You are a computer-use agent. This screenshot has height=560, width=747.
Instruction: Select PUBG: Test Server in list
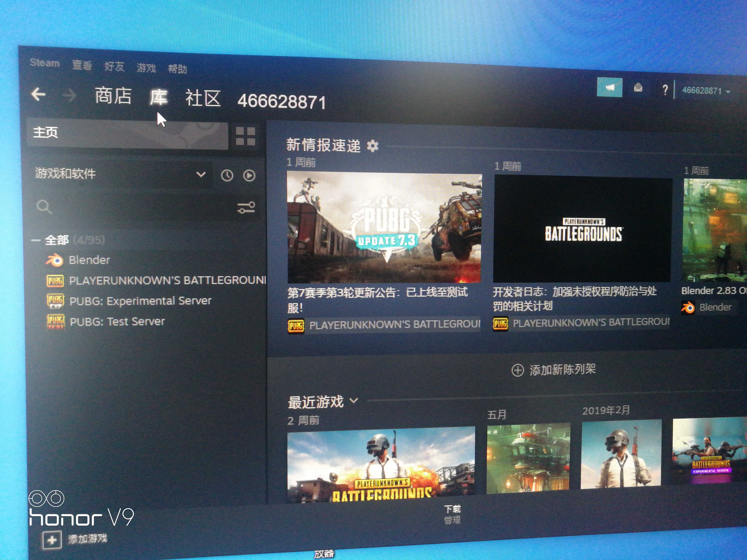click(x=117, y=322)
